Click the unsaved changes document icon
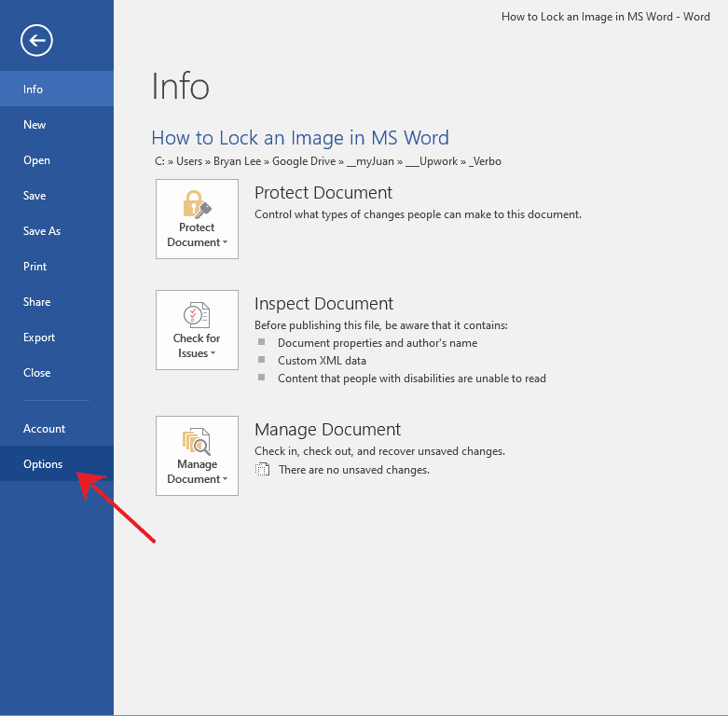Image resolution: width=728 pixels, height=716 pixels. click(x=262, y=470)
